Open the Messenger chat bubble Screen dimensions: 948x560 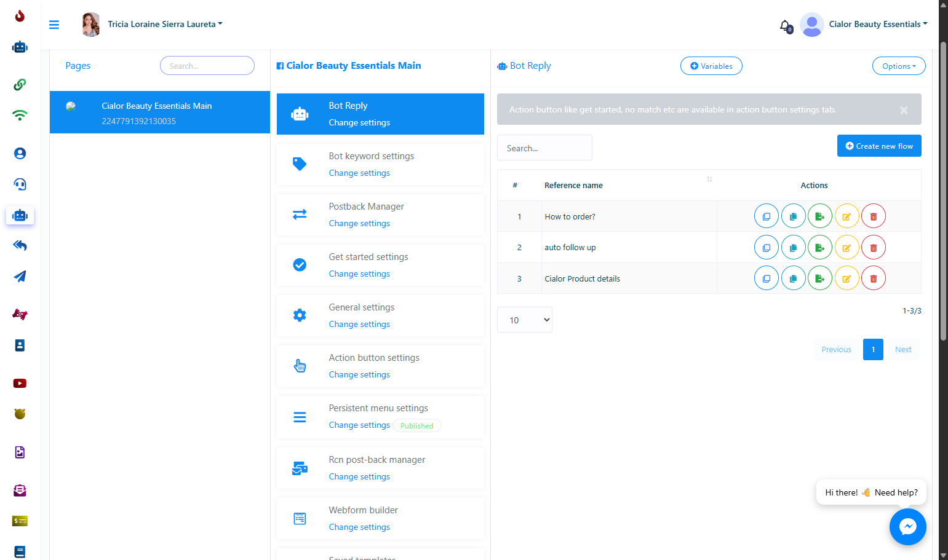pyautogui.click(x=908, y=527)
